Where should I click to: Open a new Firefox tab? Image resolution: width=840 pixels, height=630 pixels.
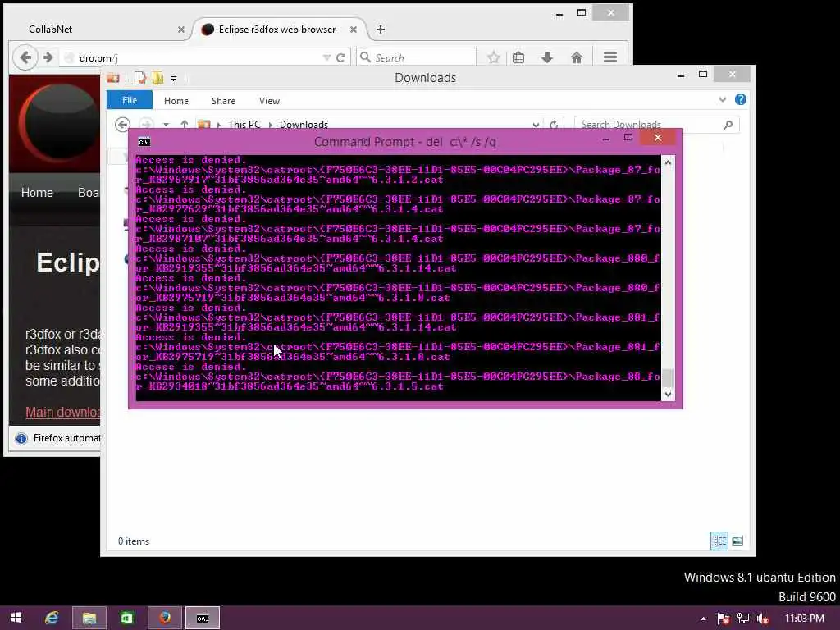pos(381,30)
